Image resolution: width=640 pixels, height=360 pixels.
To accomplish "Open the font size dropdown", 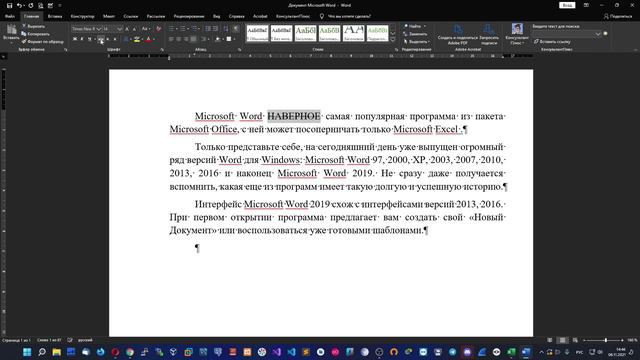I will [120, 29].
